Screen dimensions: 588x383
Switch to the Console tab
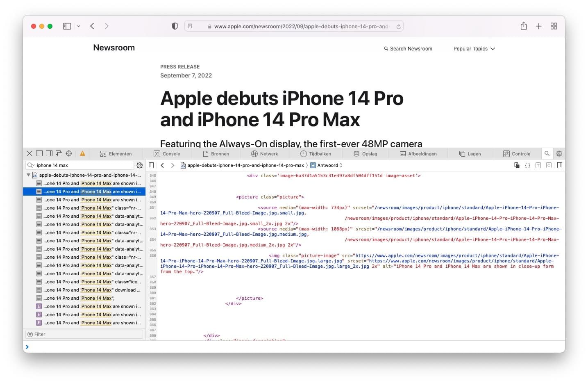[x=167, y=154]
